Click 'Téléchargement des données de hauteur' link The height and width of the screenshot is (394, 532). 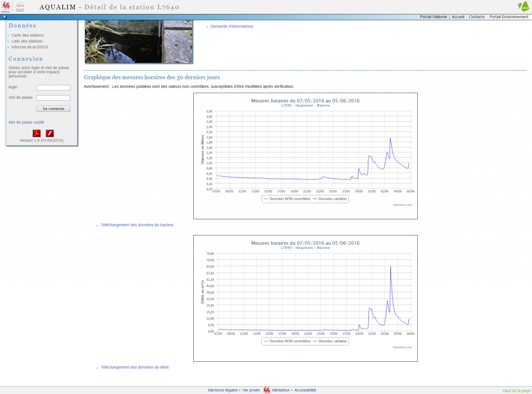[137, 225]
